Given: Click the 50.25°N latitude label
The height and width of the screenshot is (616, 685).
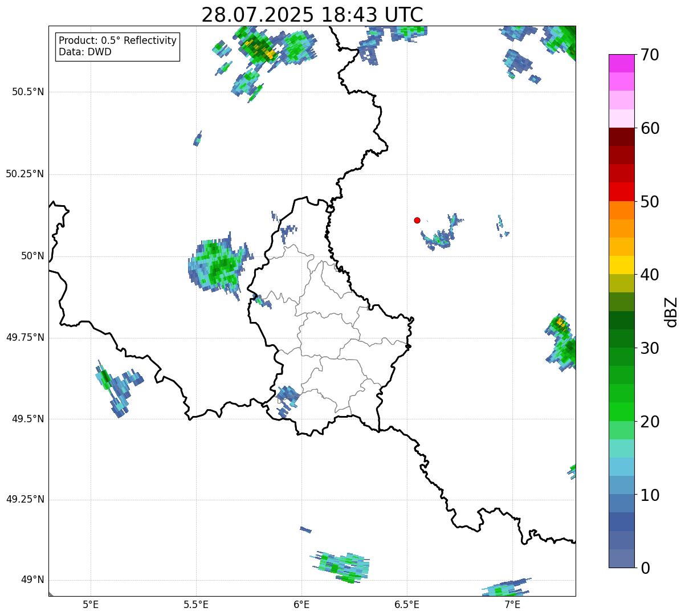Looking at the screenshot, I should 25,174.
